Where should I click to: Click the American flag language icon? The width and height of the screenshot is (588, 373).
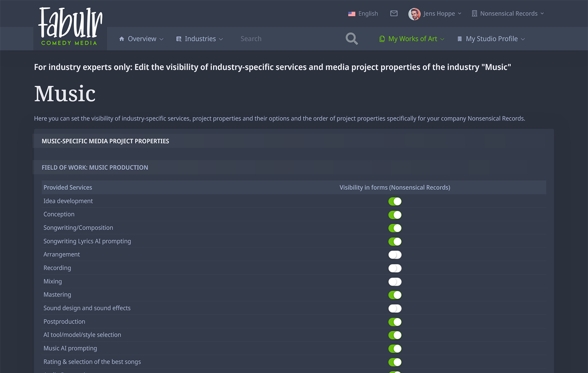352,13
